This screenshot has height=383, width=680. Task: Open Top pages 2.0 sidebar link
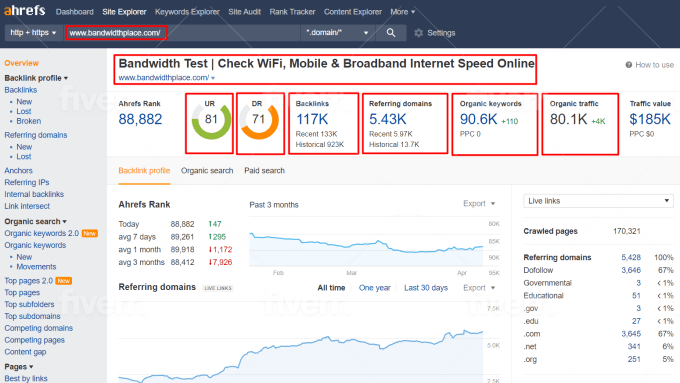[x=29, y=281]
